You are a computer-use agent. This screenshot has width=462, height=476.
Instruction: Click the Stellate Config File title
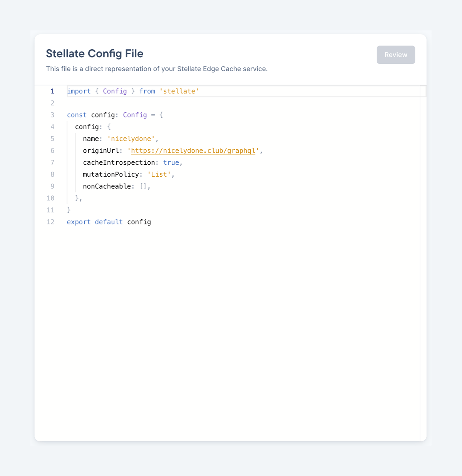pos(94,53)
